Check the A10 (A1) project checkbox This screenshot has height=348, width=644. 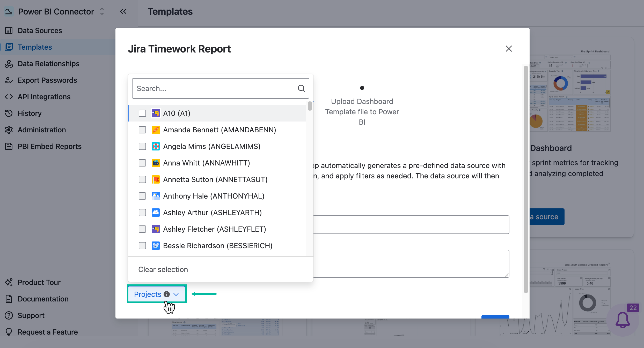pos(142,113)
